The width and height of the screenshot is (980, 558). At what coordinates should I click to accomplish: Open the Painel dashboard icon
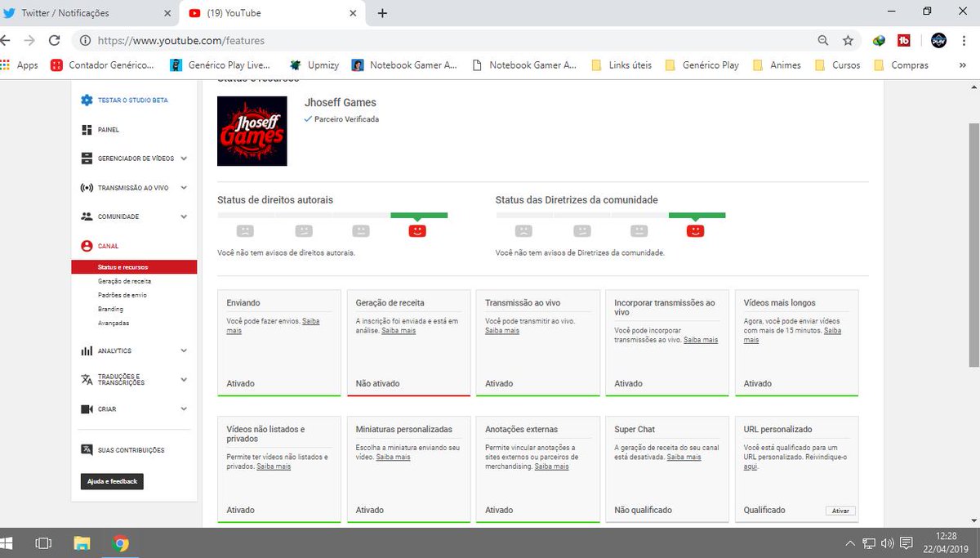click(87, 130)
